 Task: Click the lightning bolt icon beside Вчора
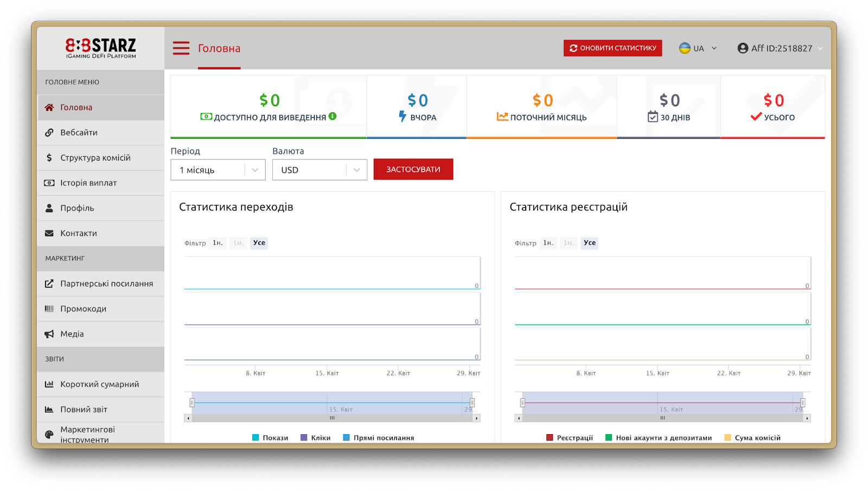[403, 116]
